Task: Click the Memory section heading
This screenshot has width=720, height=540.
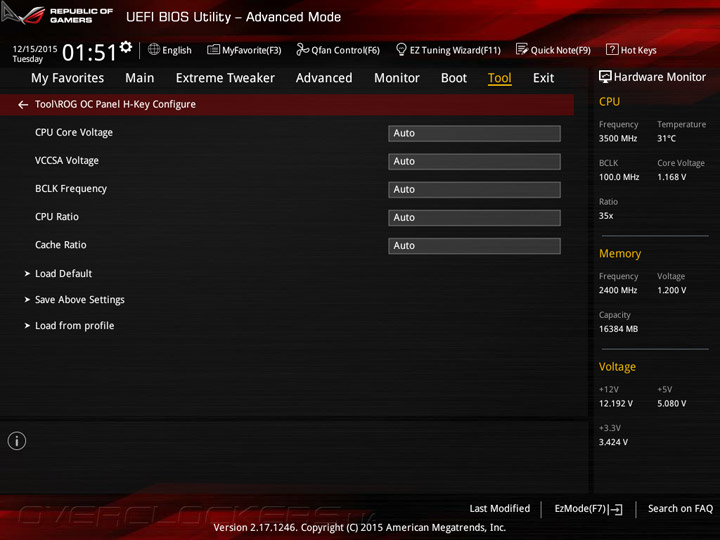Action: [619, 253]
